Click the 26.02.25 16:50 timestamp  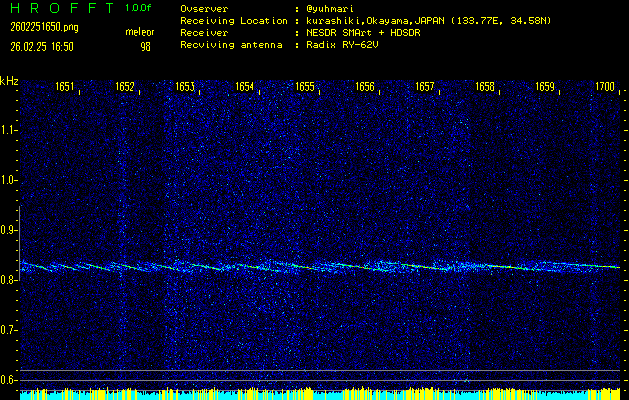tap(41, 46)
